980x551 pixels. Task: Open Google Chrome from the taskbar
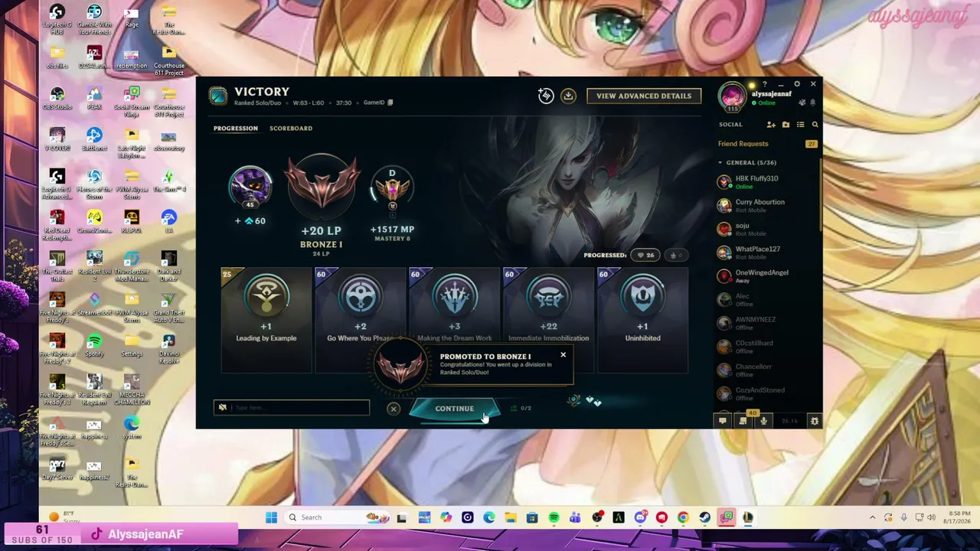pyautogui.click(x=683, y=517)
